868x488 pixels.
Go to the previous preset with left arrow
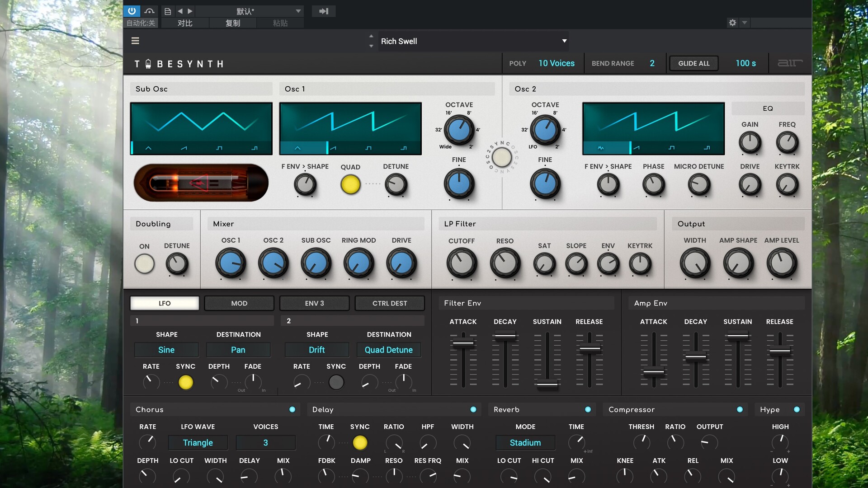click(180, 11)
